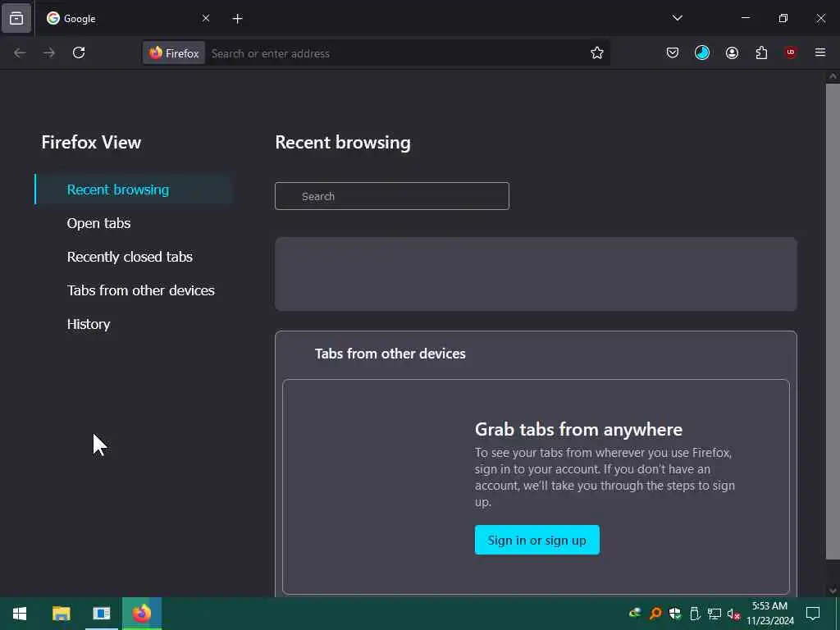Open the clock showing 5:53 AM

769,614
